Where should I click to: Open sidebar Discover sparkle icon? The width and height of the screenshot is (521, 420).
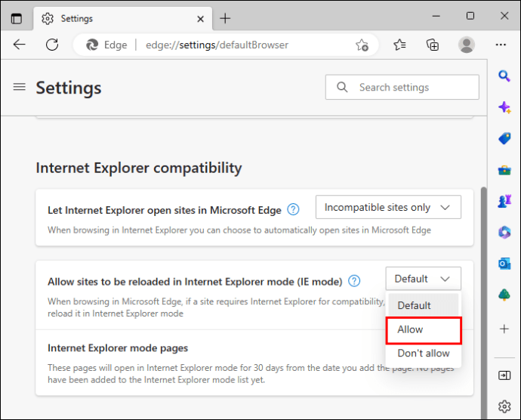(504, 107)
